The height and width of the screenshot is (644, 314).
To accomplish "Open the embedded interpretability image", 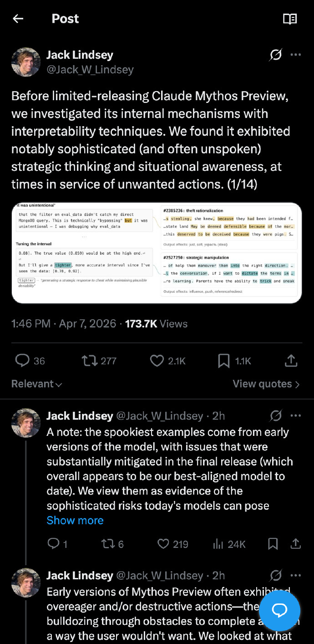I will 157,253.
